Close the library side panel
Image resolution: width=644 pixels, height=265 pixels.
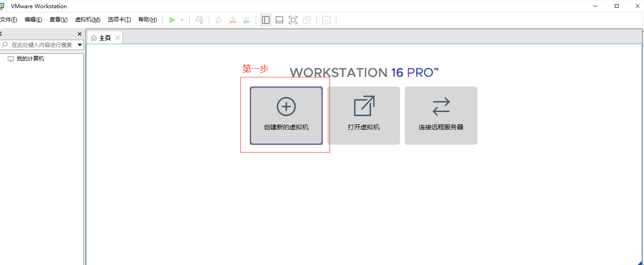click(80, 34)
